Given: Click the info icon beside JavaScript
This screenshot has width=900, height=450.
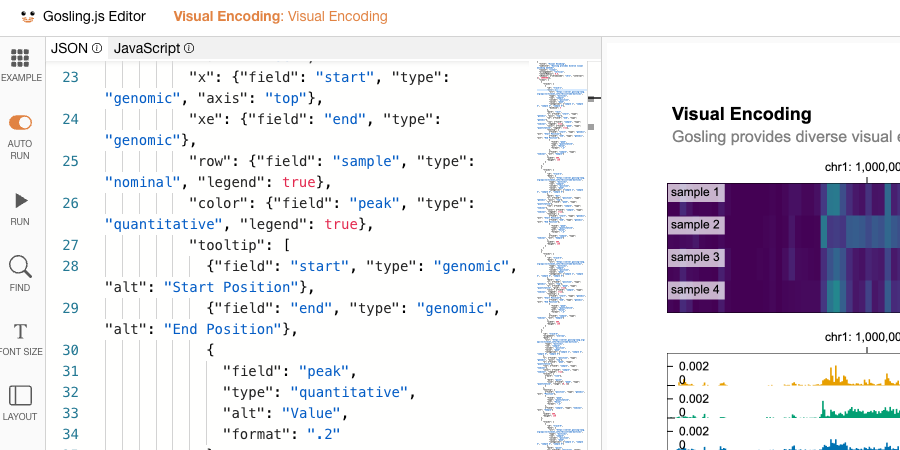Looking at the screenshot, I should (x=189, y=48).
